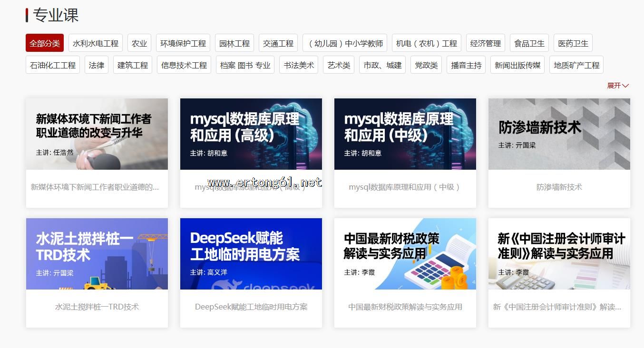Open the mysql数据库原理和应用 (高级) course thumbnail
This screenshot has width=644, height=348.
coord(251,134)
